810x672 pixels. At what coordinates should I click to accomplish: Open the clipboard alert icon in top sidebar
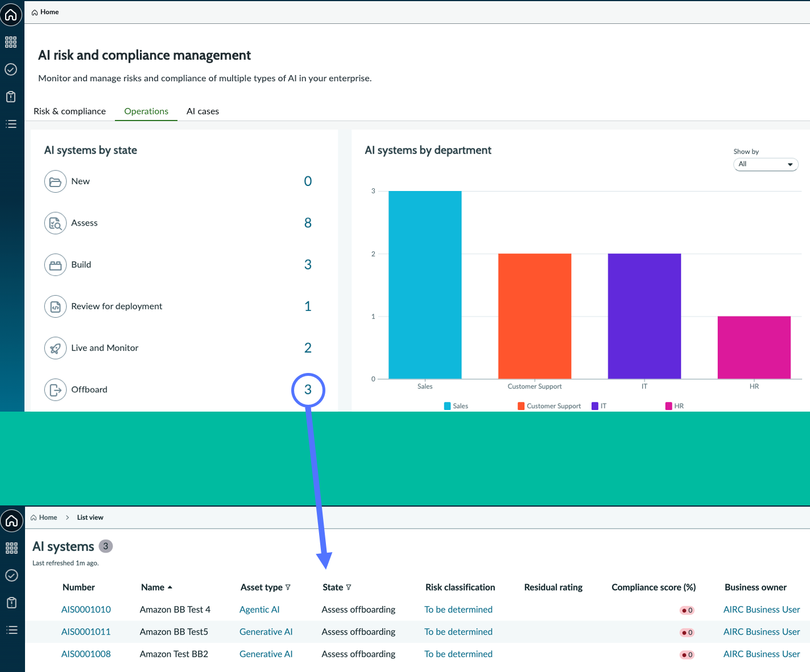(x=11, y=97)
